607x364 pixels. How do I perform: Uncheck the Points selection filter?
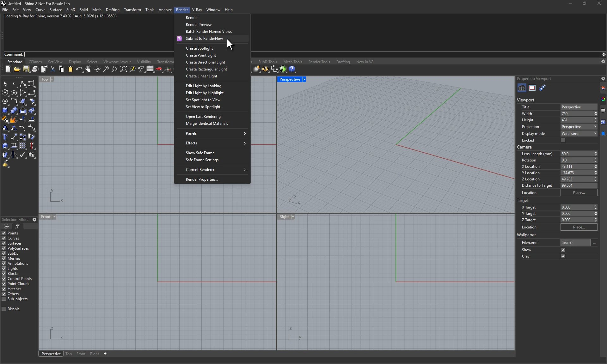(x=4, y=233)
